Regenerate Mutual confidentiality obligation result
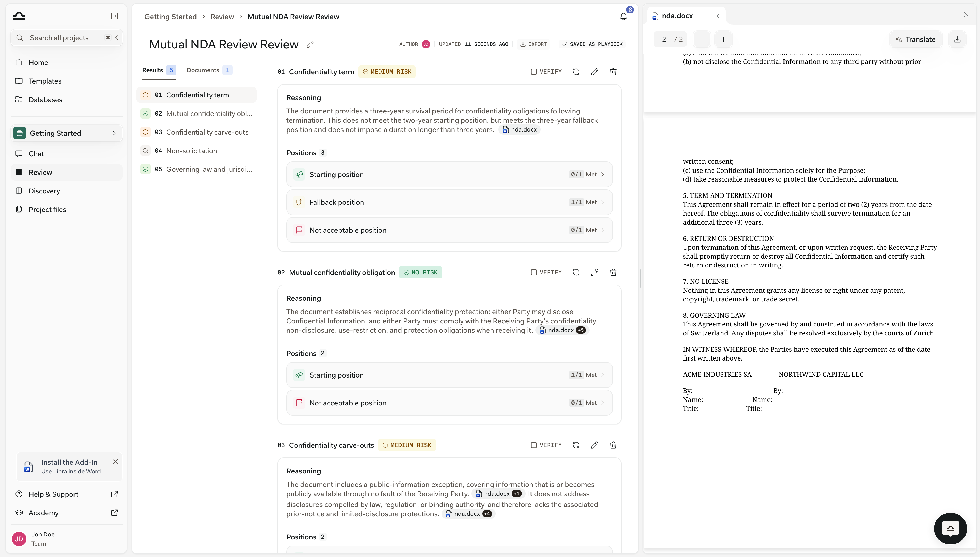The image size is (980, 557). pyautogui.click(x=576, y=272)
